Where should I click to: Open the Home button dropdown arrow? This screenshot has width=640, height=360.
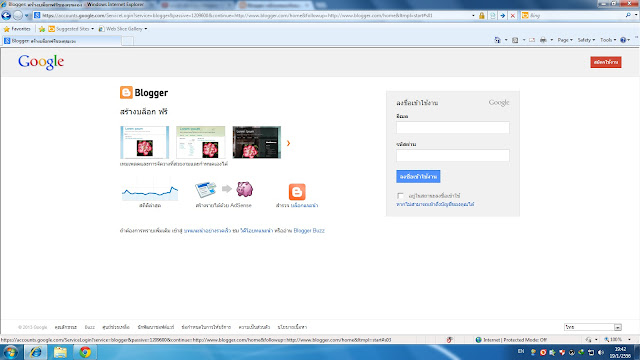[506, 40]
